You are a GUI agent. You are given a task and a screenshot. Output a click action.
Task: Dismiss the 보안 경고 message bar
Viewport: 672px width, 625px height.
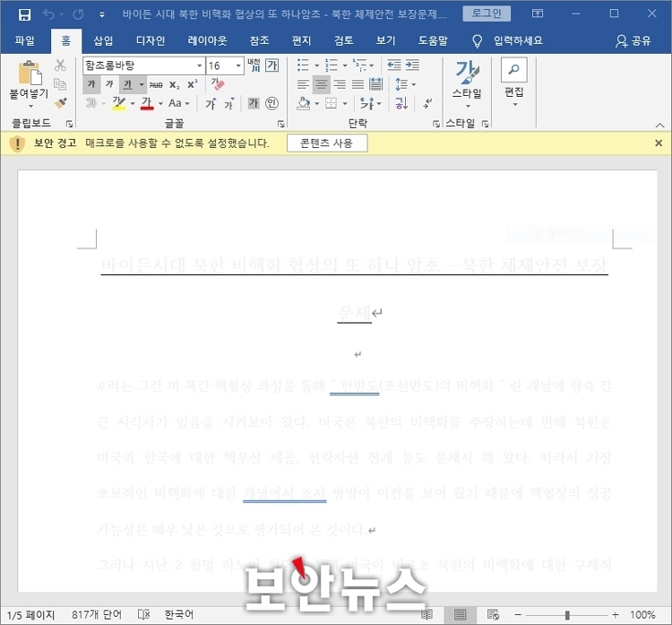tap(659, 143)
